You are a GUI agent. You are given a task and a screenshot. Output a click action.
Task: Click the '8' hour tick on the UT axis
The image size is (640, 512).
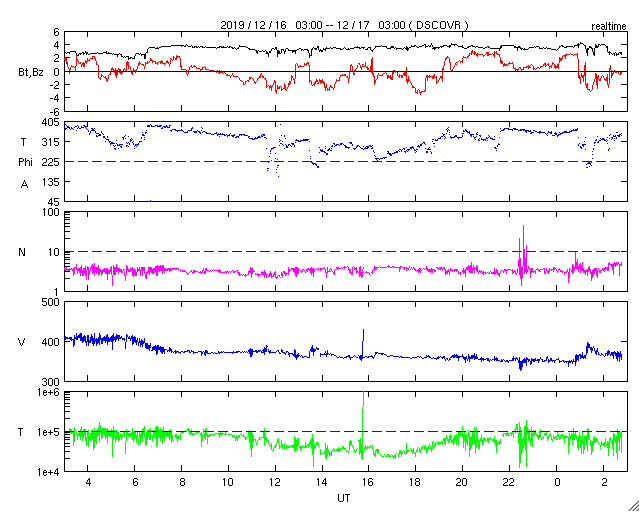click(182, 483)
